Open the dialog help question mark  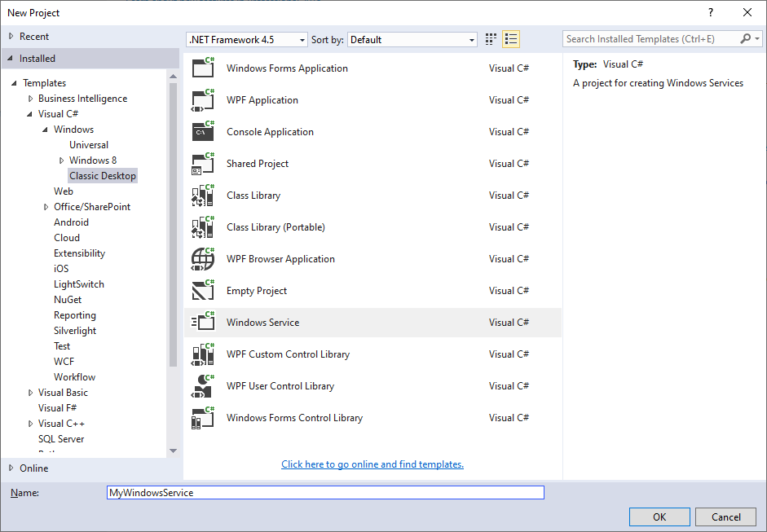coord(711,12)
